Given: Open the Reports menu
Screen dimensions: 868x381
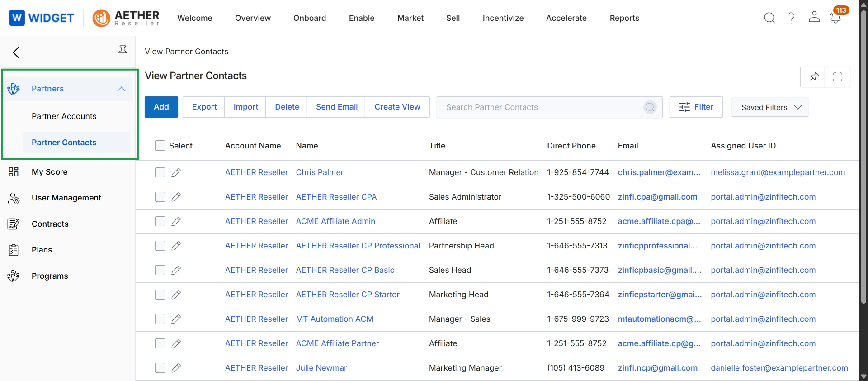Looking at the screenshot, I should pyautogui.click(x=624, y=18).
